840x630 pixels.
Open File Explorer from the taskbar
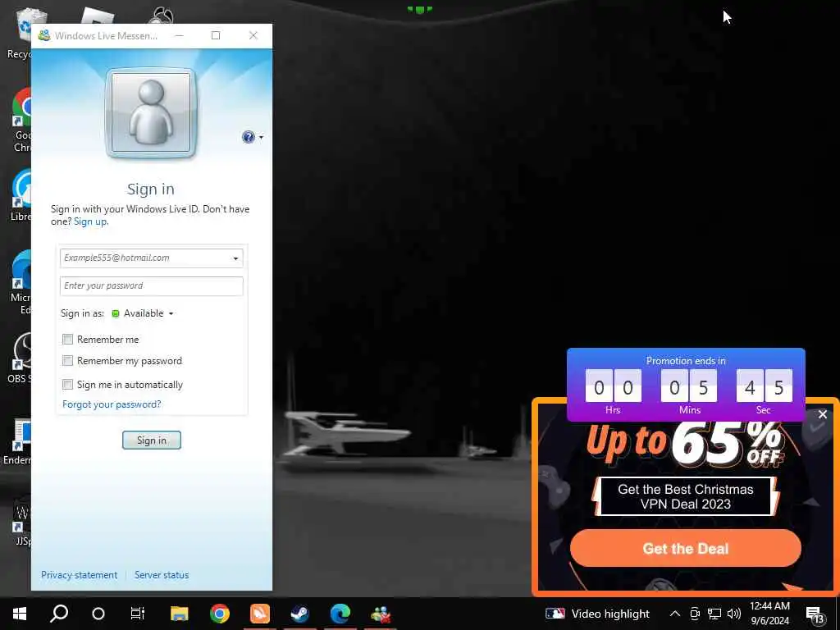click(180, 614)
